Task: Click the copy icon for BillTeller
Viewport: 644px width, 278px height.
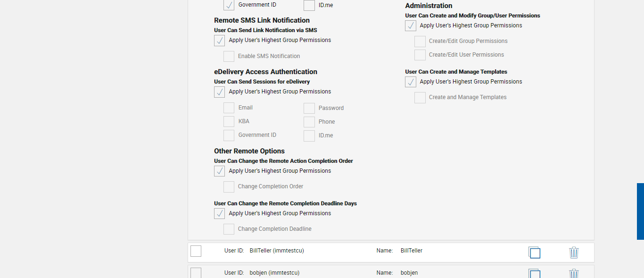Action: 534,253
